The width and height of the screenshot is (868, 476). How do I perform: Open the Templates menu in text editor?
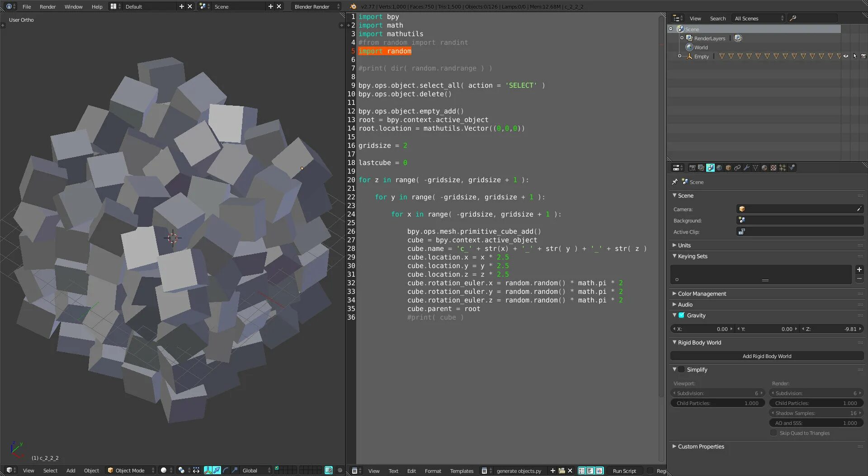[462, 471]
